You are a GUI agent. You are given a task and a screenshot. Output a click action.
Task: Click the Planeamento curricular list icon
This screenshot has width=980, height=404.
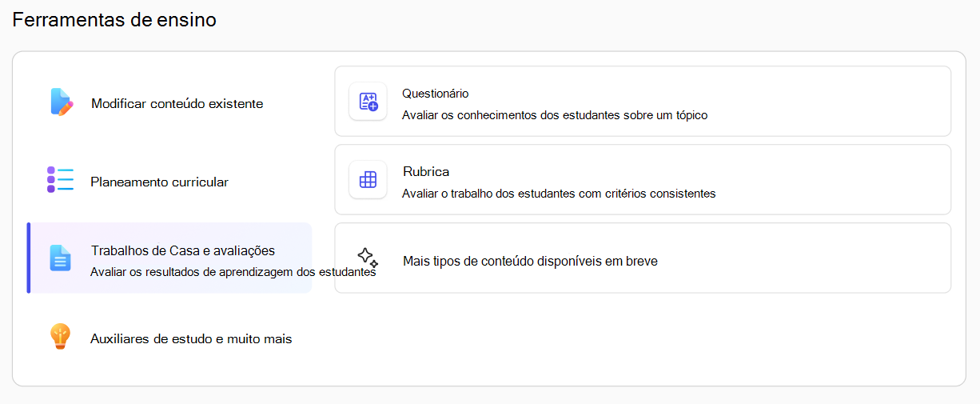coord(60,180)
